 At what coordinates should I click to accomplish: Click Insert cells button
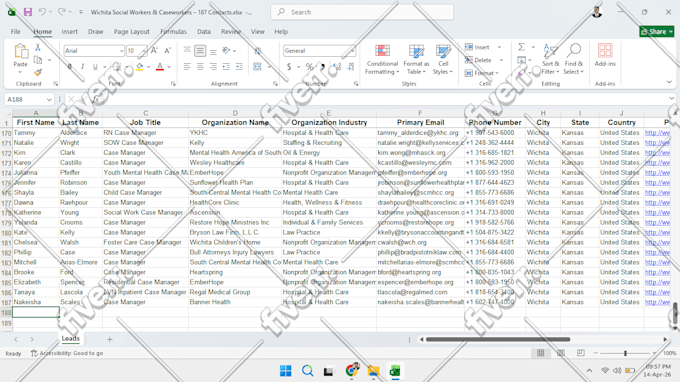[x=477, y=47]
